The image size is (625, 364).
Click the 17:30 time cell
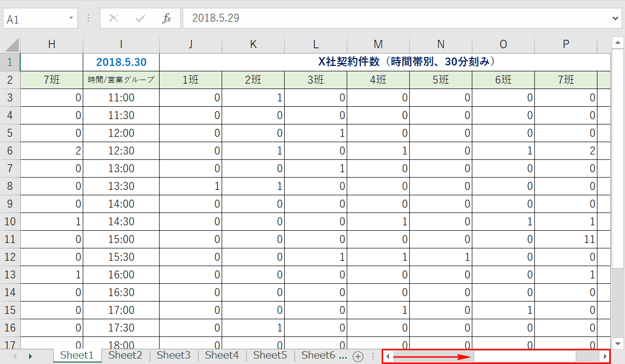click(121, 328)
